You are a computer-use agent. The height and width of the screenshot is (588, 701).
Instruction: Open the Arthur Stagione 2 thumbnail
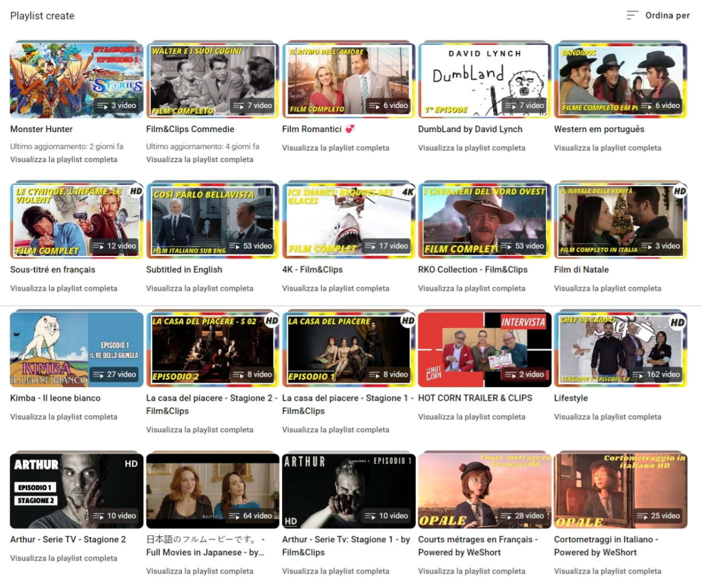tap(77, 491)
